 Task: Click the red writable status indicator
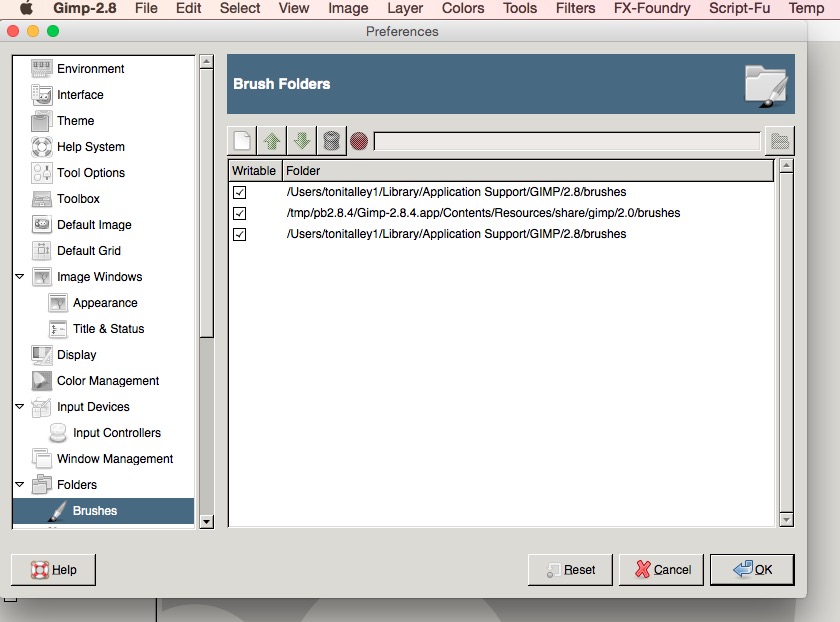click(359, 141)
